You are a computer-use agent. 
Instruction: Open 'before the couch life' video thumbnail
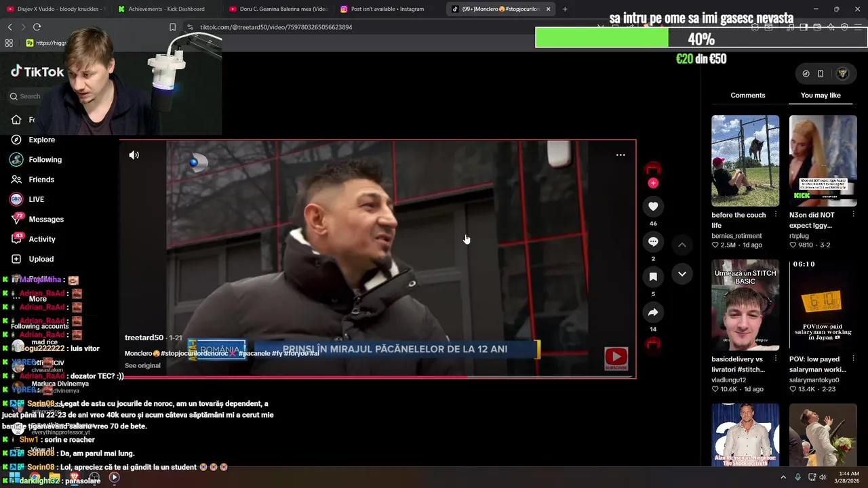(745, 161)
